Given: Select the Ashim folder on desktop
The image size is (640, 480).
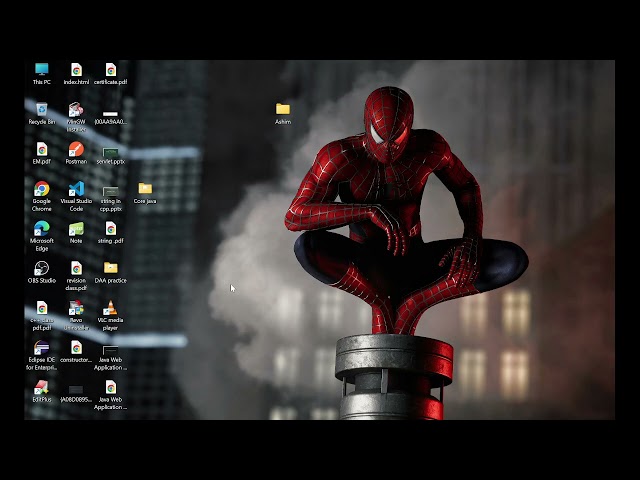Looking at the screenshot, I should 283,113.
